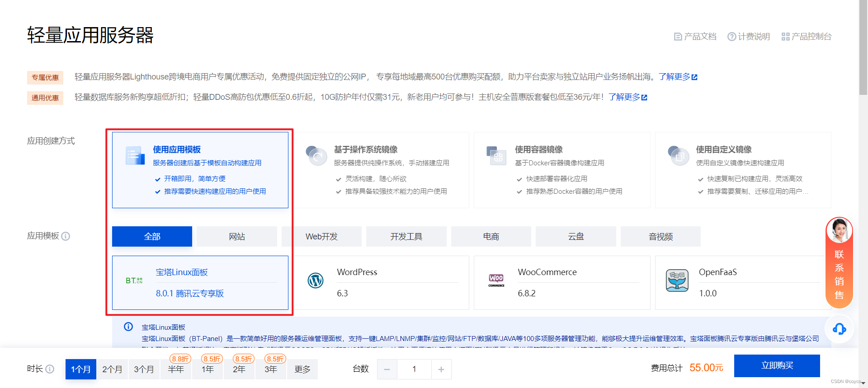Click the headset support icon
The image size is (868, 388).
click(840, 329)
